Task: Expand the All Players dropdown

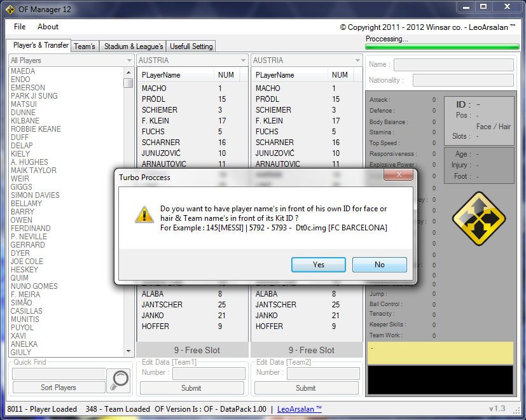Action: pos(128,60)
